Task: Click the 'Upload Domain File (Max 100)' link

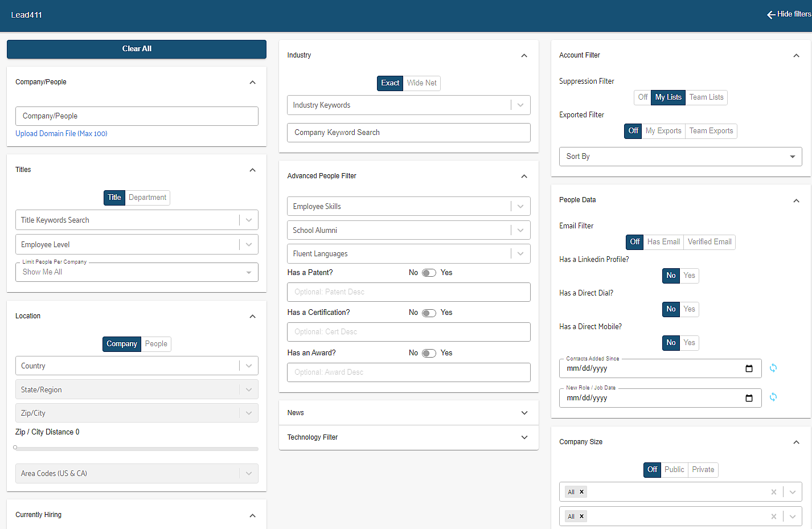Action: coord(61,133)
